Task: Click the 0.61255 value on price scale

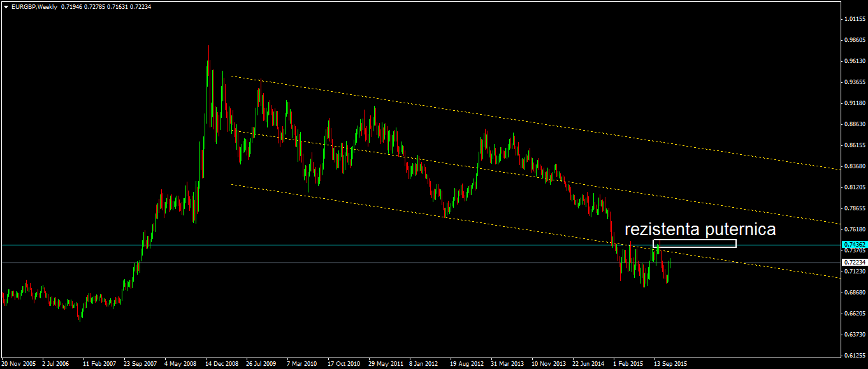Action: tap(855, 356)
